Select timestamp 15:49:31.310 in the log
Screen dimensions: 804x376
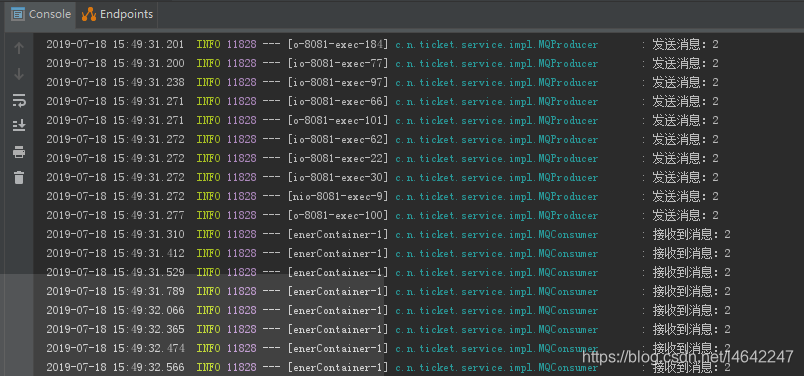148,234
